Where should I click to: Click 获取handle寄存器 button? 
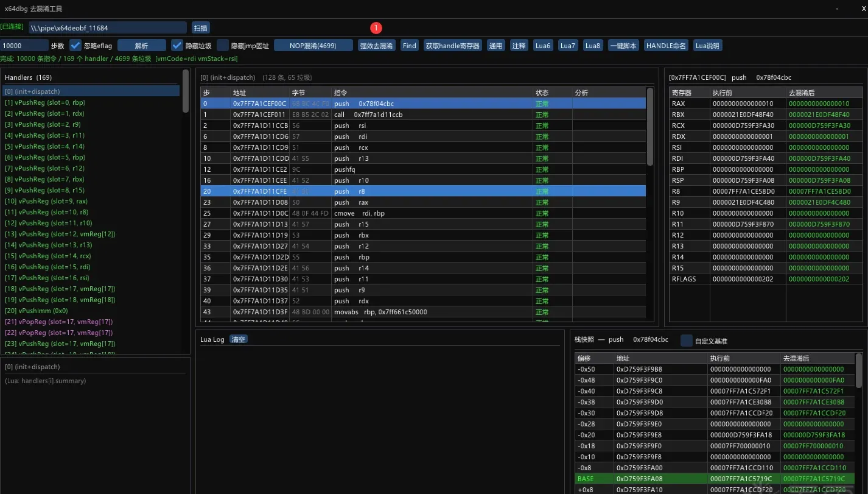pos(452,46)
